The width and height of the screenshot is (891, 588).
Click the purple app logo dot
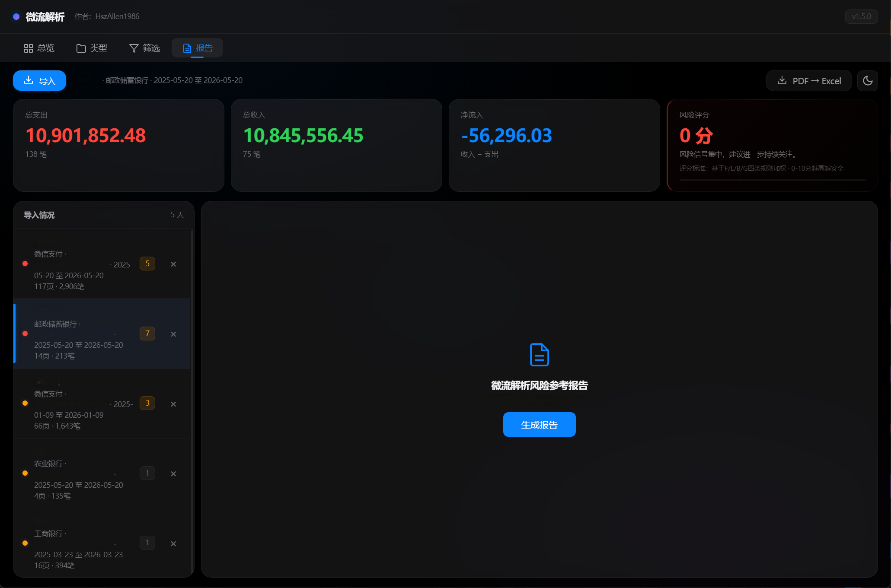coord(16,16)
